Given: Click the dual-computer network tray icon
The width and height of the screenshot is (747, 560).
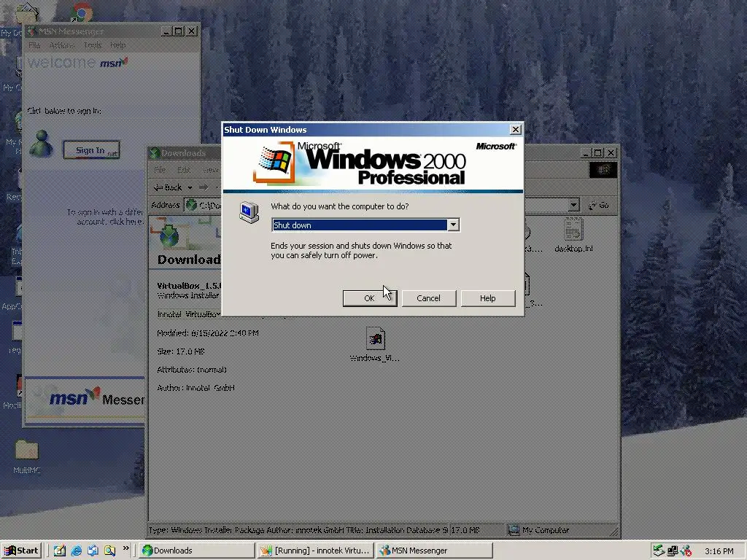Looking at the screenshot, I should [x=673, y=551].
